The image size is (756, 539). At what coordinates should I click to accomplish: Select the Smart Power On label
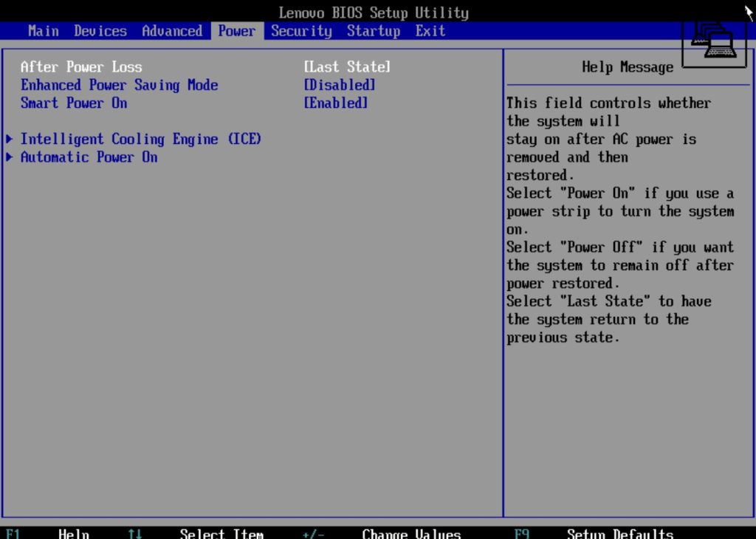pos(74,103)
